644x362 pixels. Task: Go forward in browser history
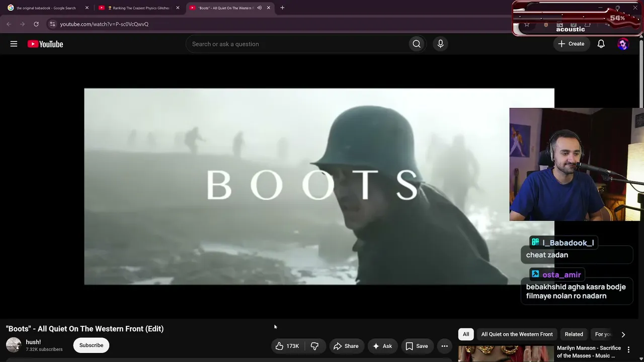coord(22,24)
